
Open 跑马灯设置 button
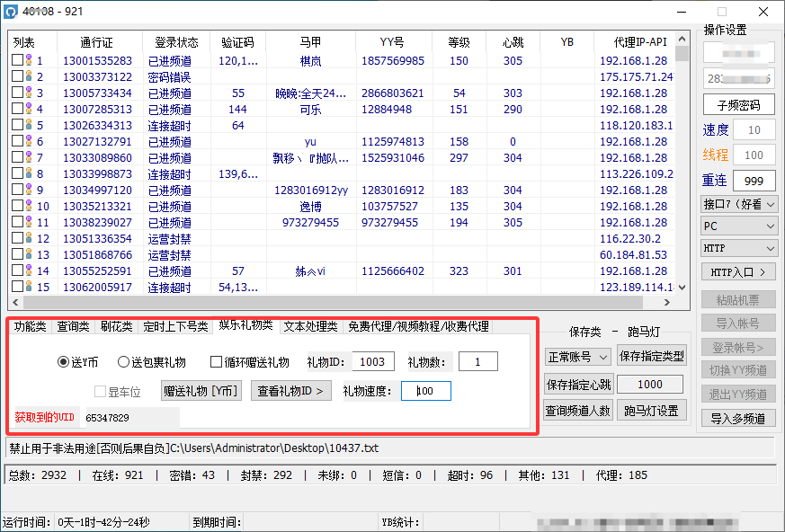651,411
